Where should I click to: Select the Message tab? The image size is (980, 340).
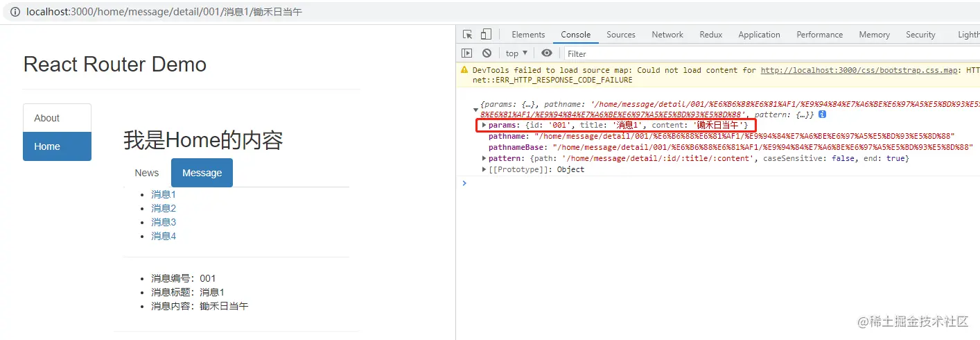[x=202, y=173]
